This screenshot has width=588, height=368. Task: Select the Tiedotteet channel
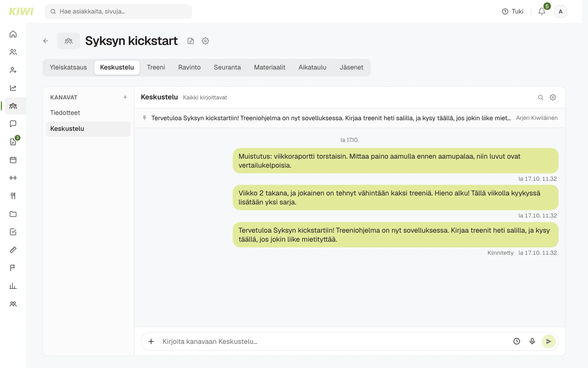88,113
